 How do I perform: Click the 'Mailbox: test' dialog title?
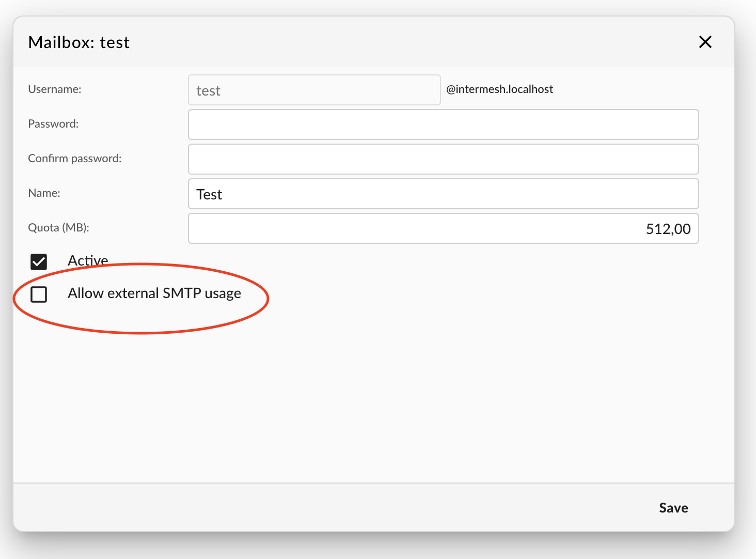(x=79, y=42)
